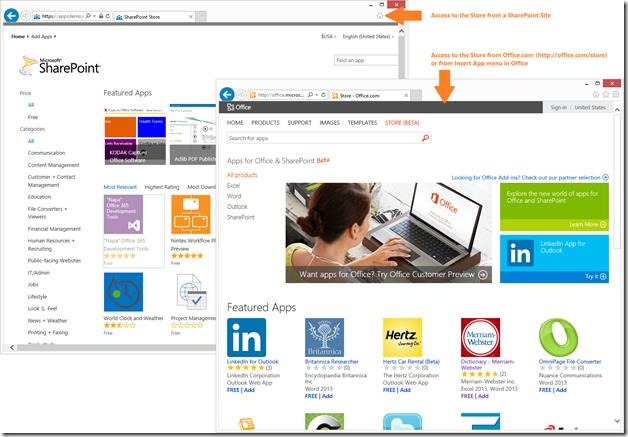Open the Nintex Workflow app tile
This screenshot has height=437, width=628.
click(191, 214)
